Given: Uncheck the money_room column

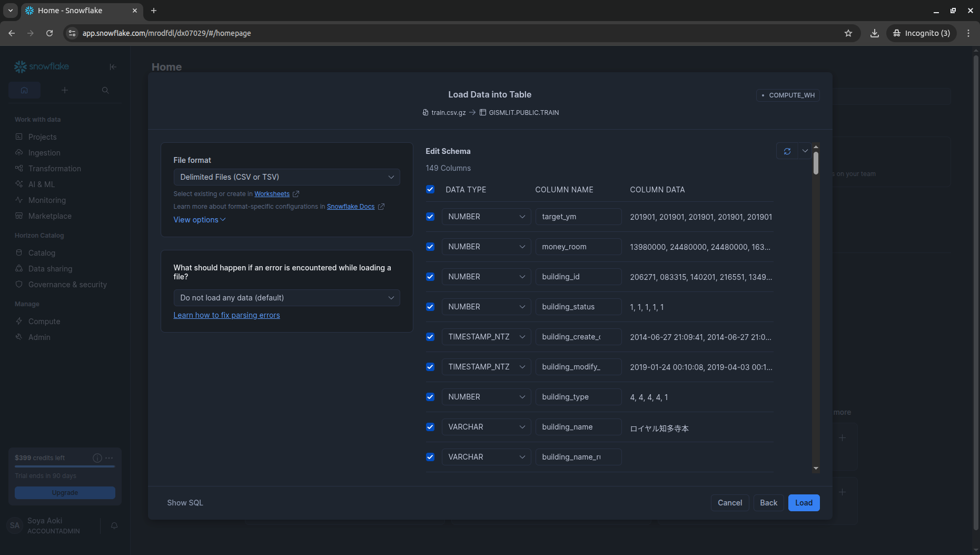Looking at the screenshot, I should (430, 247).
